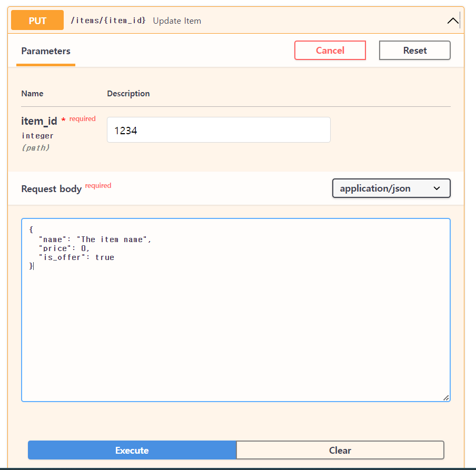Click the orange PUT method badge
476x470 pixels.
click(37, 20)
